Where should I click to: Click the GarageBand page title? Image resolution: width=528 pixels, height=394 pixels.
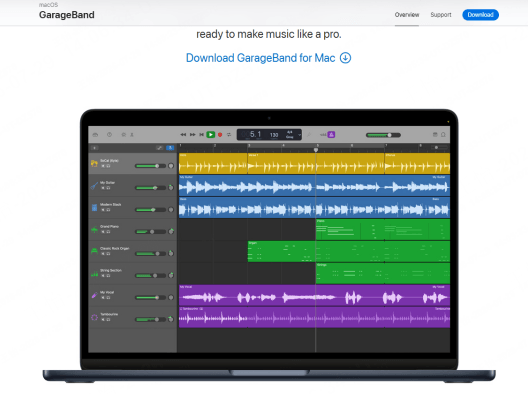(x=67, y=15)
